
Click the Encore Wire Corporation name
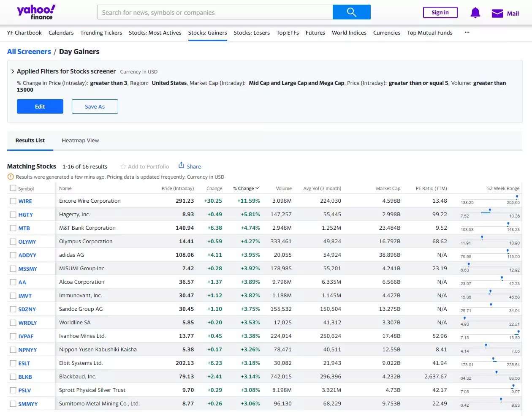click(90, 201)
